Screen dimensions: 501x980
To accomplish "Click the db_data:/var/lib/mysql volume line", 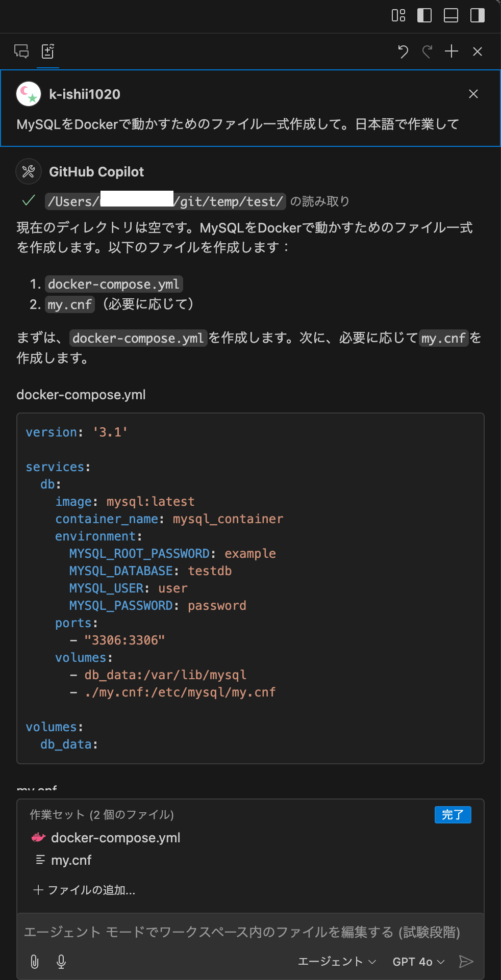I will 158,675.
